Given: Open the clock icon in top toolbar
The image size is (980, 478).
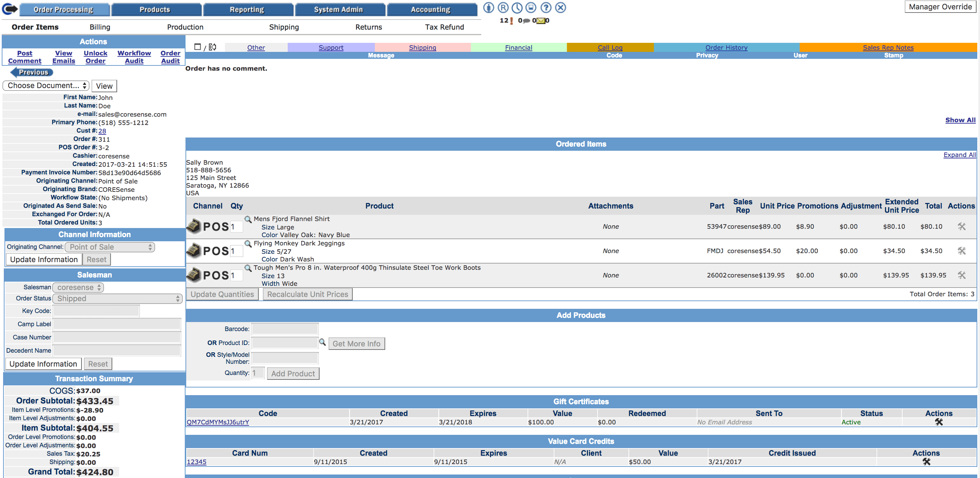Looking at the screenshot, I should tap(517, 8).
